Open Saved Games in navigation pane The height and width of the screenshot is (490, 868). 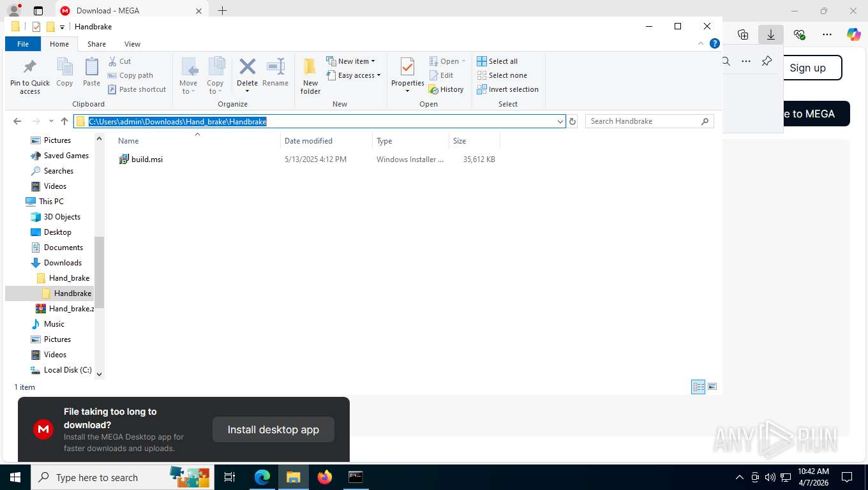click(x=60, y=156)
